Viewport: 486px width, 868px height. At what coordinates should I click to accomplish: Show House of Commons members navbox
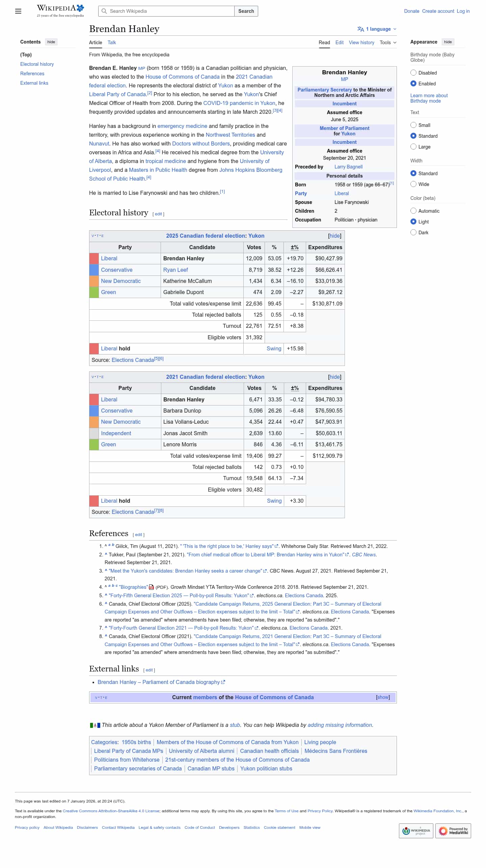(383, 697)
